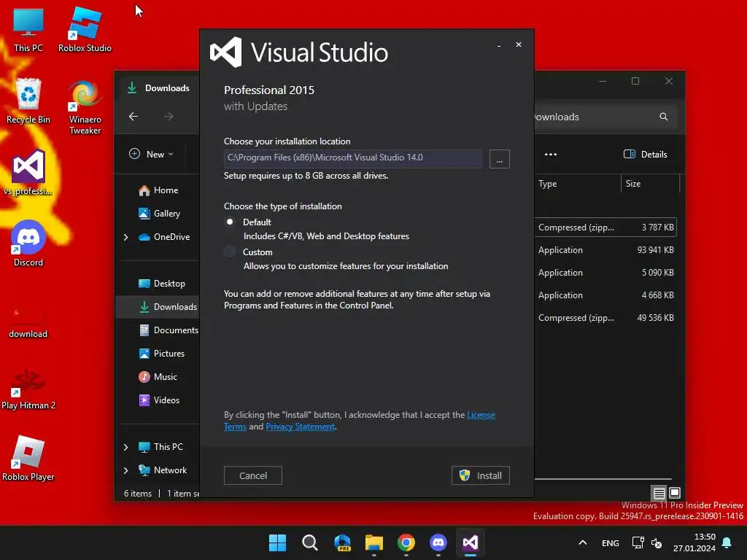Expand Network in navigation pane
This screenshot has width=747, height=560.
(x=125, y=470)
